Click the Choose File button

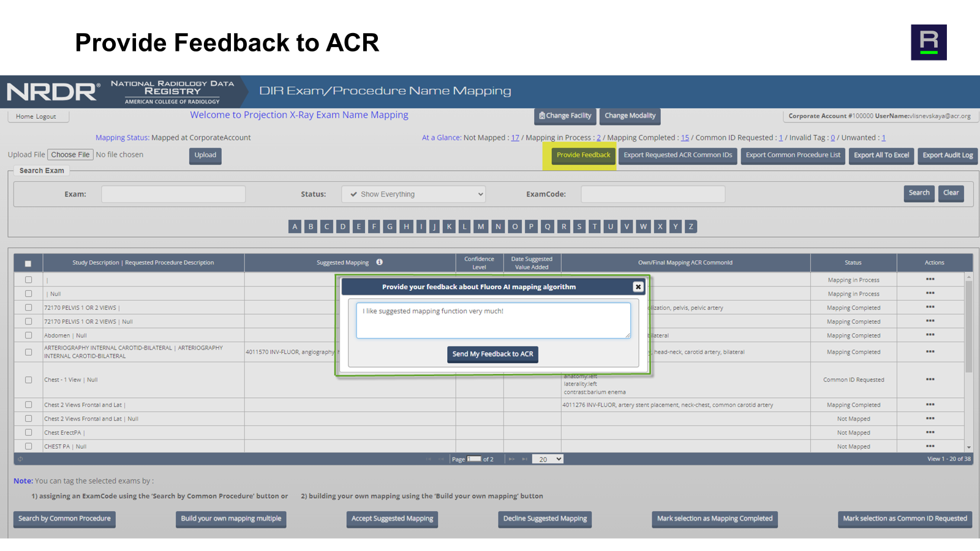[70, 155]
